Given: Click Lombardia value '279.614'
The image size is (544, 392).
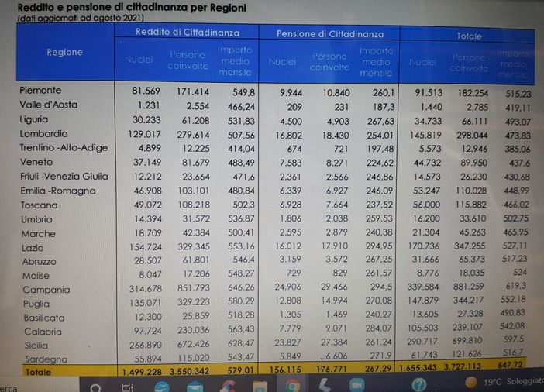Looking at the screenshot, I should coord(193,135).
